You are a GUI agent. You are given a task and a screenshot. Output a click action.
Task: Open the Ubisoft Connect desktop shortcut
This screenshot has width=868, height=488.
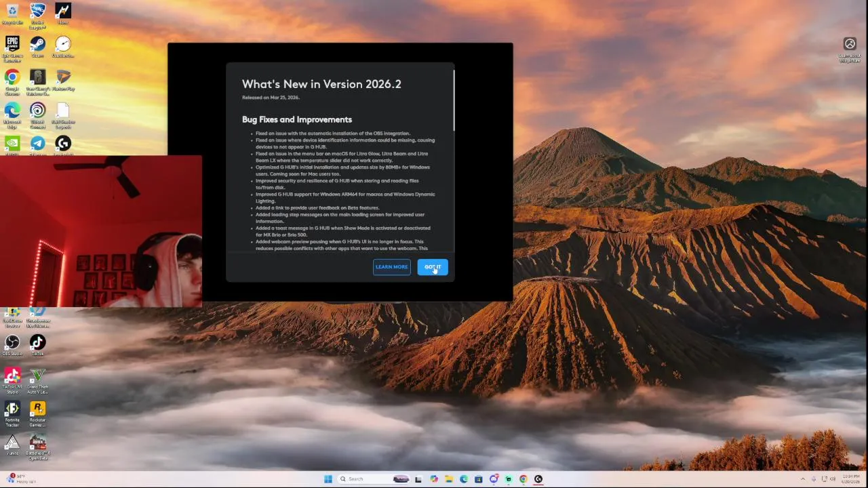37,115
